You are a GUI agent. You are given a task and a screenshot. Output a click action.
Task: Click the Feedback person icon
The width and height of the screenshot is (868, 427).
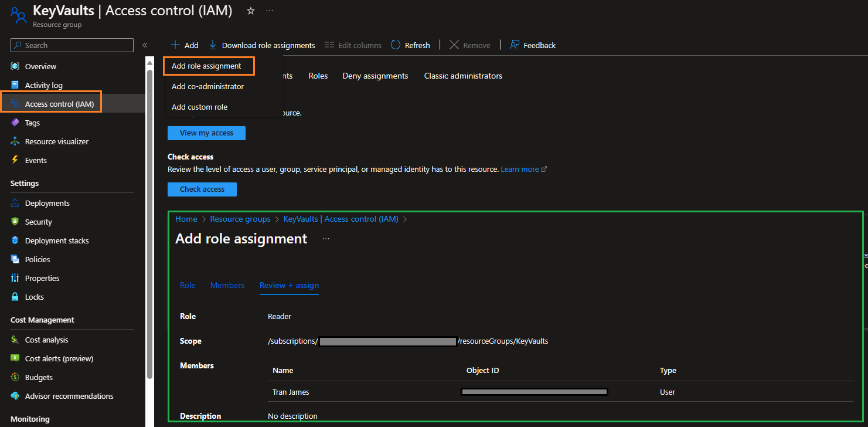coord(515,45)
